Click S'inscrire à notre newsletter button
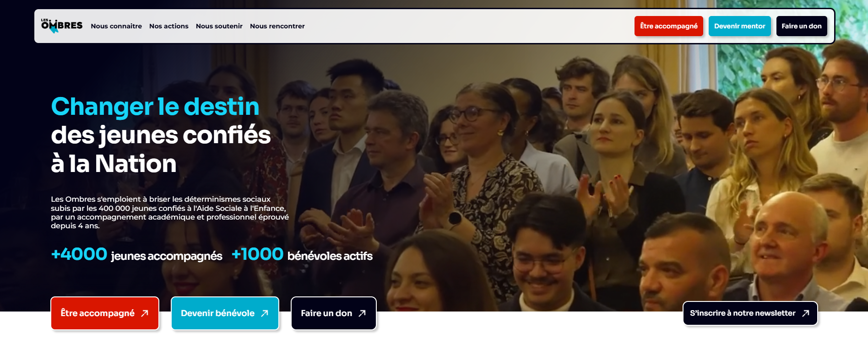 click(x=750, y=313)
